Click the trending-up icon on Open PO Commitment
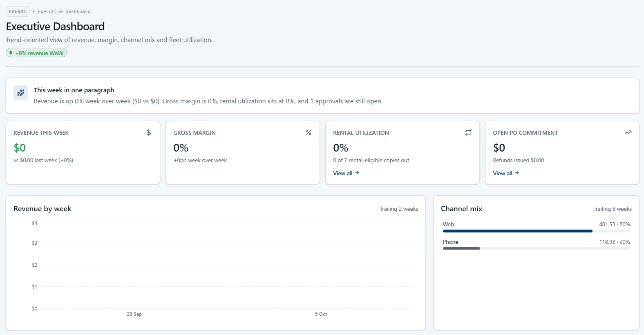This screenshot has height=335, width=644. tap(628, 132)
